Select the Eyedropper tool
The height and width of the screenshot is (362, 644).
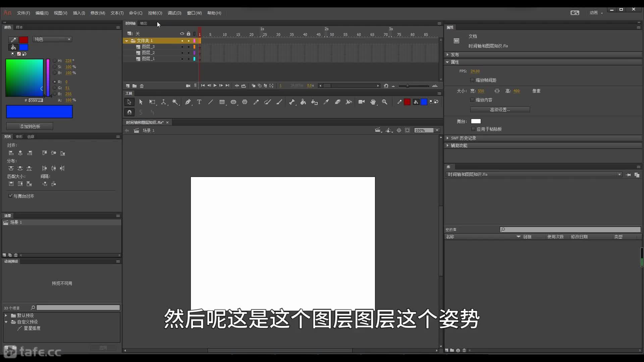pos(326,102)
